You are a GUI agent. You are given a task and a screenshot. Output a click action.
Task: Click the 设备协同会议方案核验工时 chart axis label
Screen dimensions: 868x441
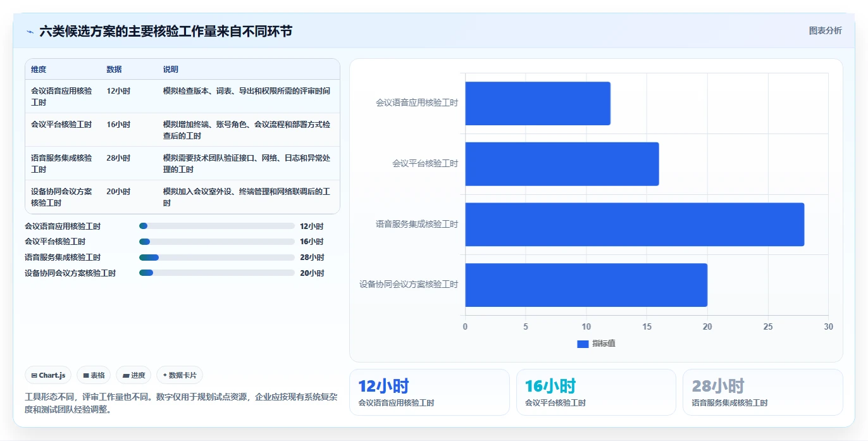(409, 284)
